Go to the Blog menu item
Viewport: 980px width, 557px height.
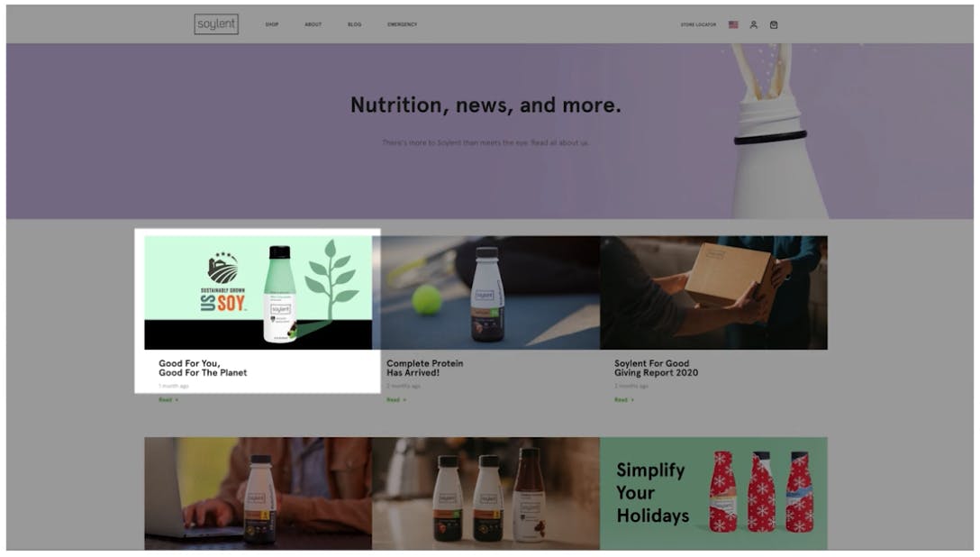pos(354,24)
